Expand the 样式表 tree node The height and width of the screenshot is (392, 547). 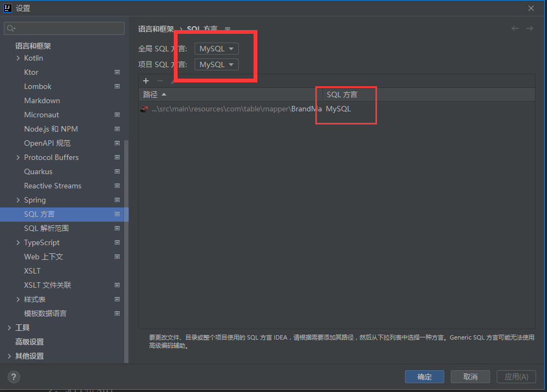(18, 299)
